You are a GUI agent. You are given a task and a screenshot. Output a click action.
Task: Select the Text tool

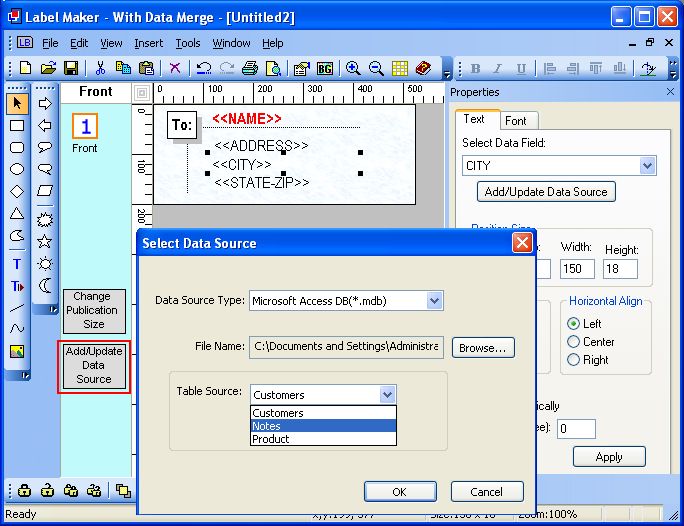[17, 264]
